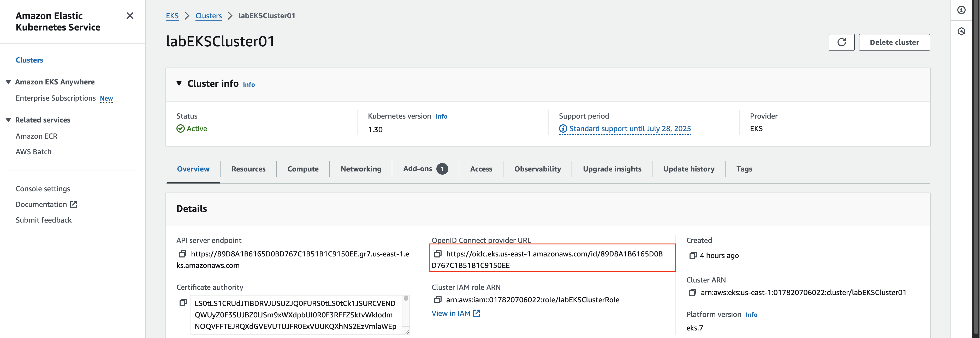Viewport: 980px width, 338px height.
Task: Click the Active status check icon
Action: 181,129
